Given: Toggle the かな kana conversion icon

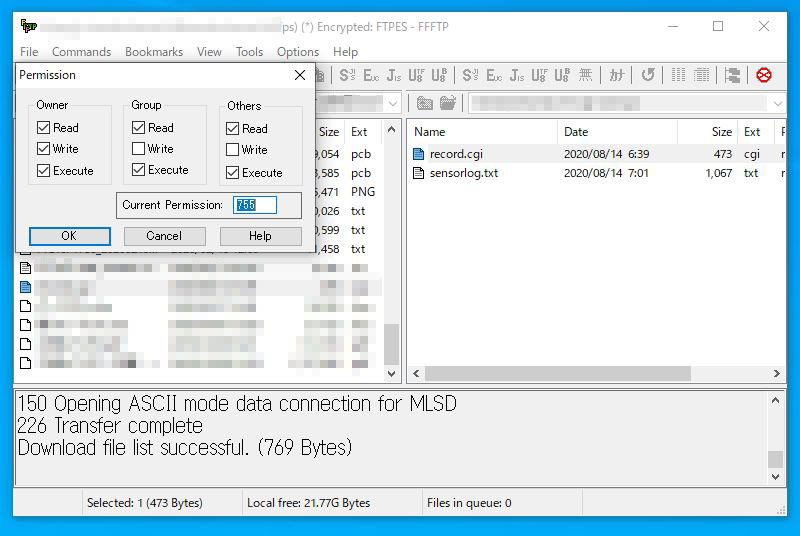Looking at the screenshot, I should [x=617, y=75].
